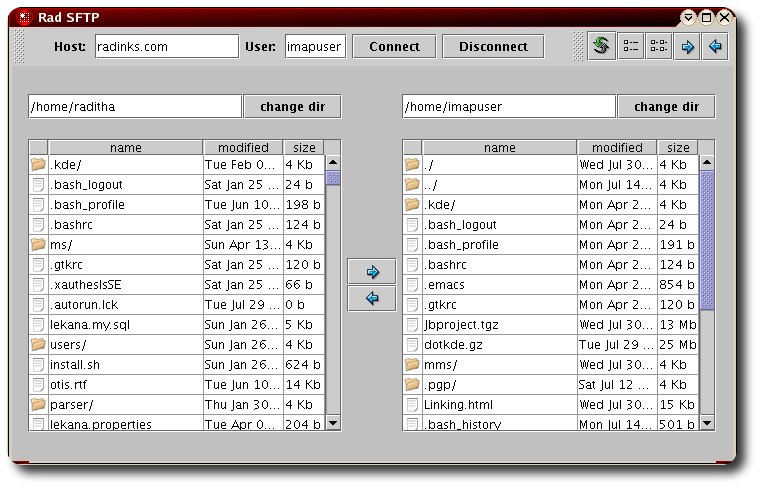Click local list scroll up arrow
This screenshot has height=488, width=760.
333,162
